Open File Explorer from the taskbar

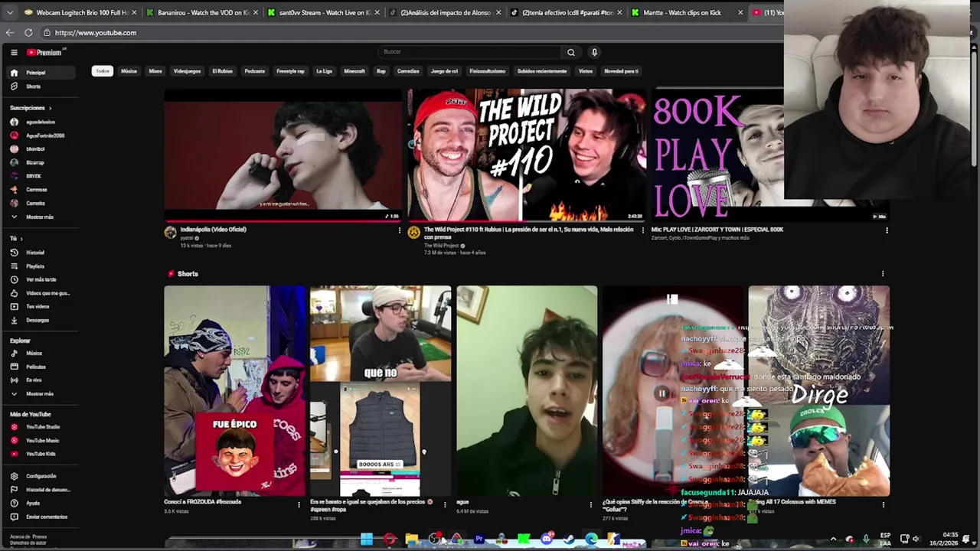(x=412, y=540)
